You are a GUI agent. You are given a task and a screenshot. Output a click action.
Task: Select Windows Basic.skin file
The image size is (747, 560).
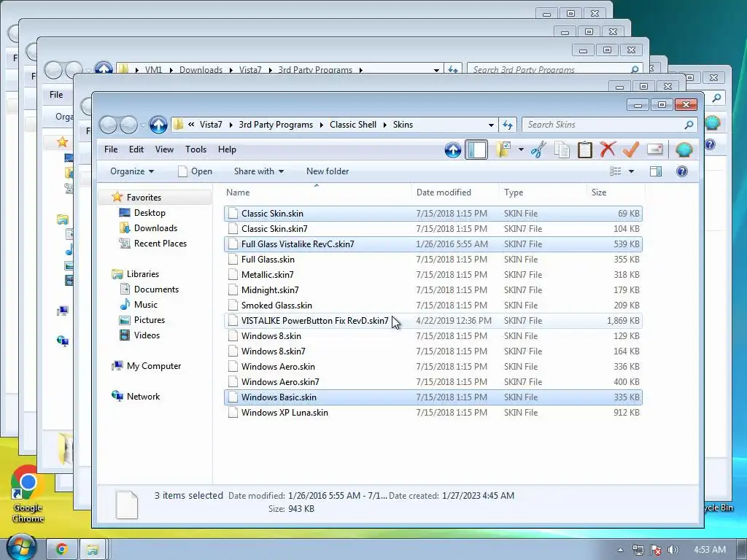pos(433,397)
